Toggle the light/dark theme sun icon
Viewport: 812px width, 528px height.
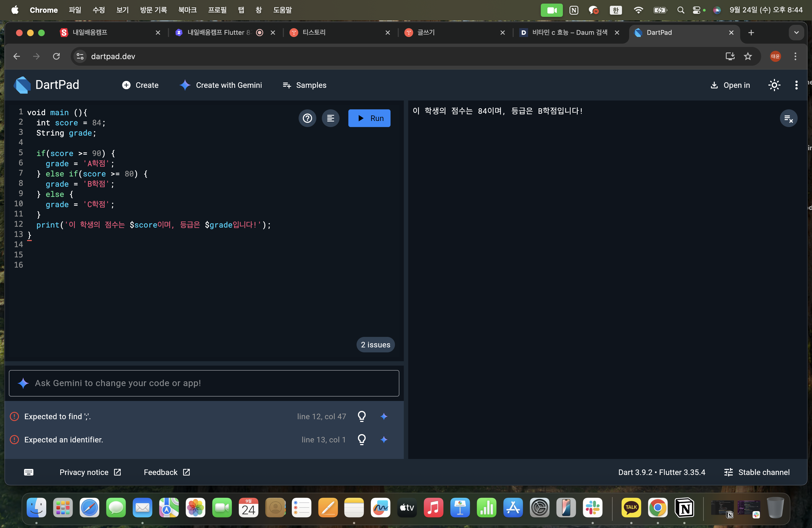[x=774, y=85]
